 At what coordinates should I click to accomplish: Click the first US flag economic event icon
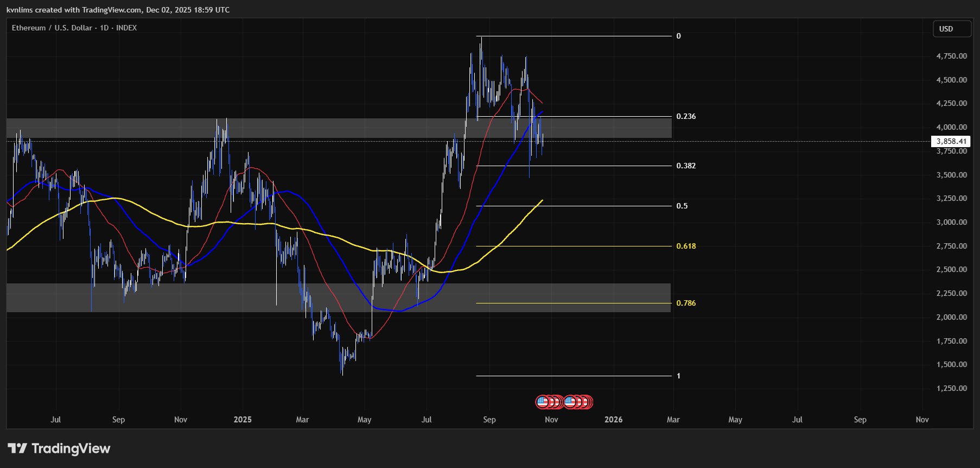click(542, 402)
